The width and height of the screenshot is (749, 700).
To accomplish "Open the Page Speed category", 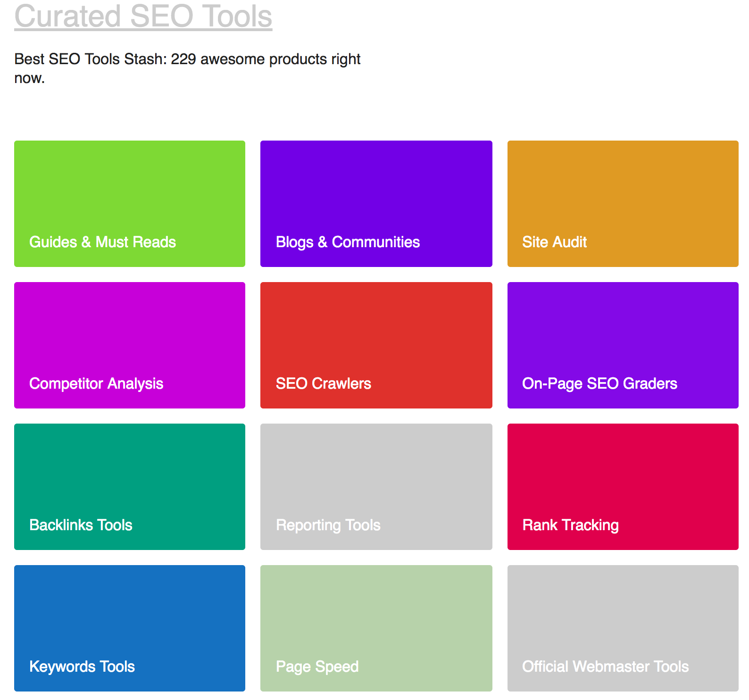I will (376, 628).
